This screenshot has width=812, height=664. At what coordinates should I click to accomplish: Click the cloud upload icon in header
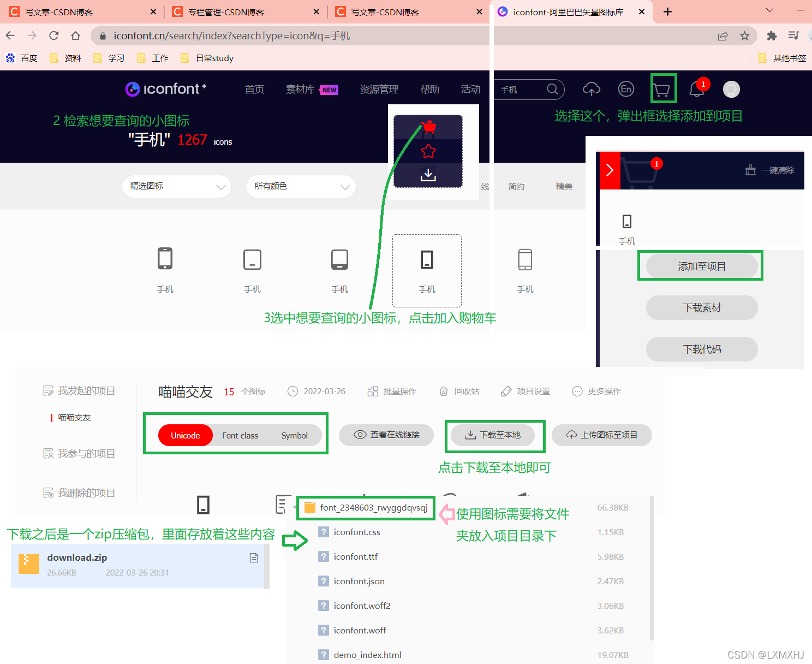click(x=592, y=89)
